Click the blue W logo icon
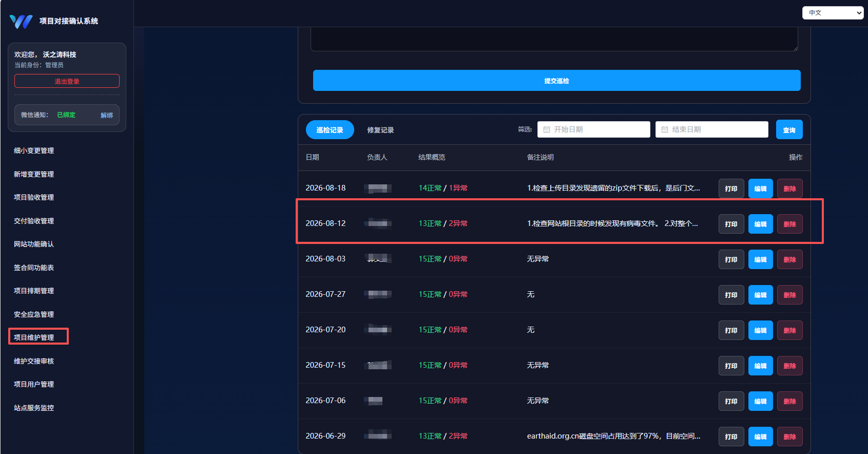The image size is (868, 454). click(21, 21)
